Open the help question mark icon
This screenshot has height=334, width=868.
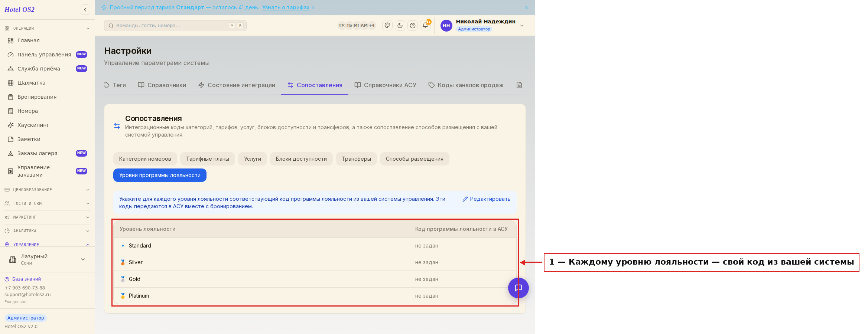pos(413,26)
